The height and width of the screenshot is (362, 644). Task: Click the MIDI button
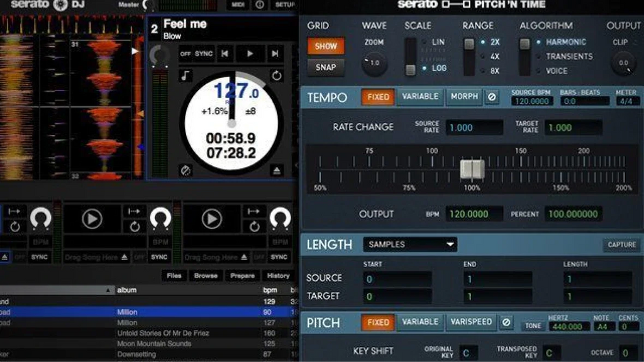(x=238, y=4)
